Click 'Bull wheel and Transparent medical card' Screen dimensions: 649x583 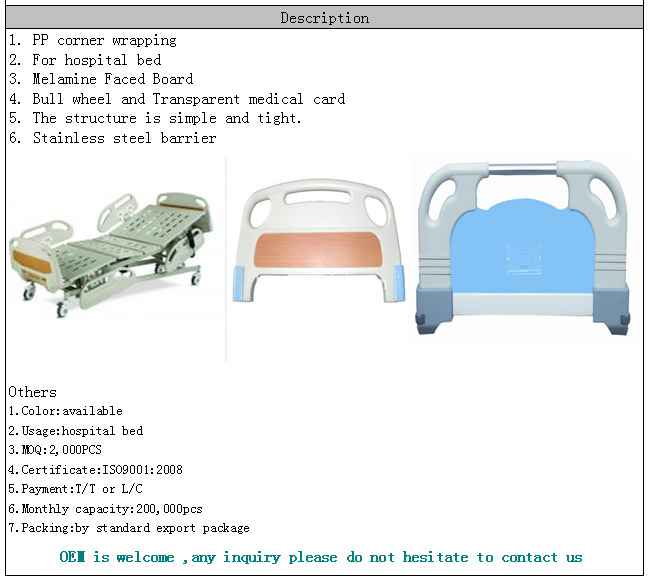point(176,99)
